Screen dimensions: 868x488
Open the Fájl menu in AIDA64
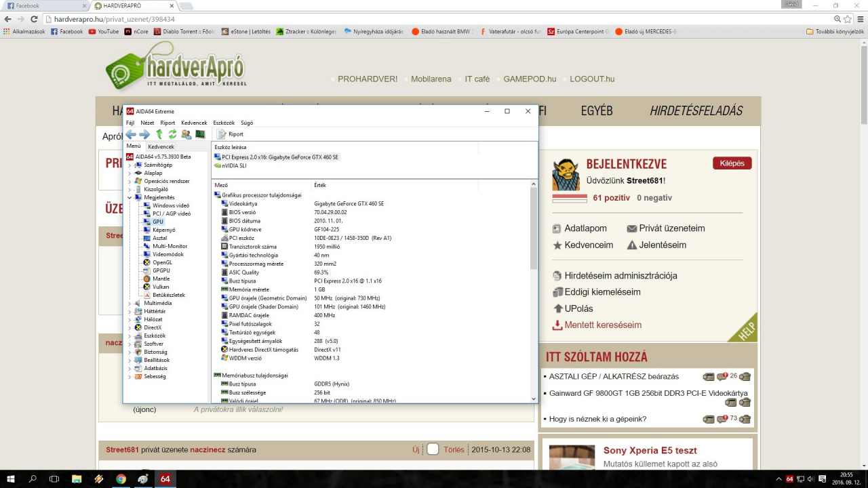coord(130,123)
